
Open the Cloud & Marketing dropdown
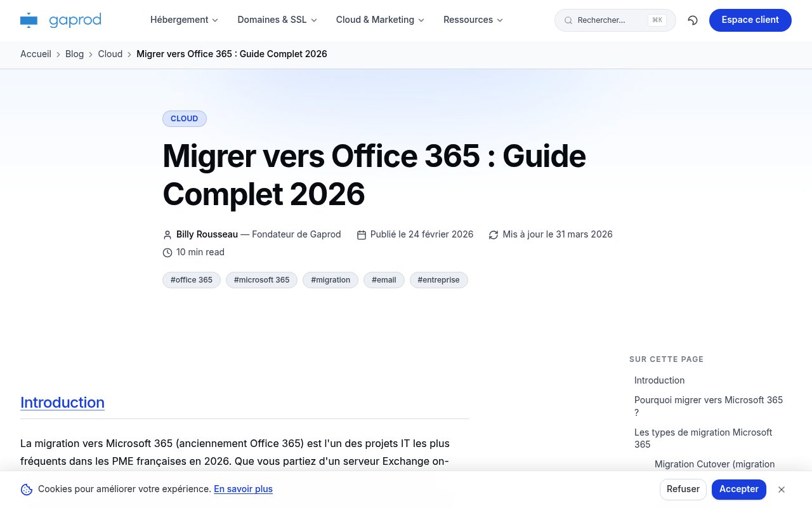click(x=381, y=20)
